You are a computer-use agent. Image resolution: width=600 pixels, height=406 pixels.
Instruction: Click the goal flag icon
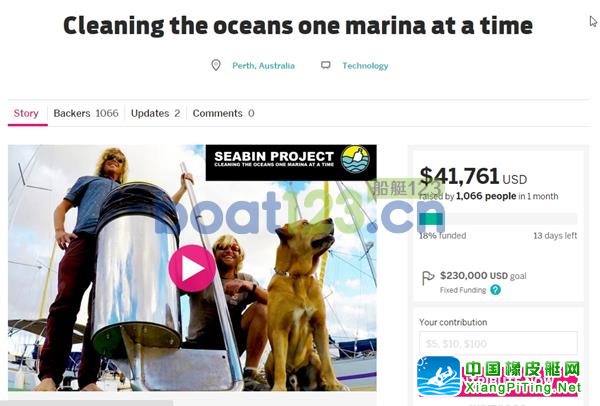pyautogui.click(x=427, y=278)
